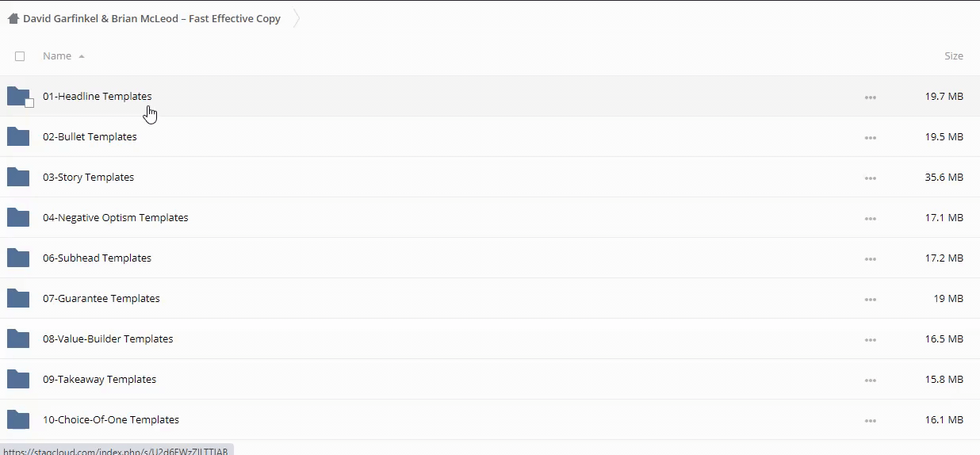Open the 02-Bullet Templates folder icon

point(18,137)
